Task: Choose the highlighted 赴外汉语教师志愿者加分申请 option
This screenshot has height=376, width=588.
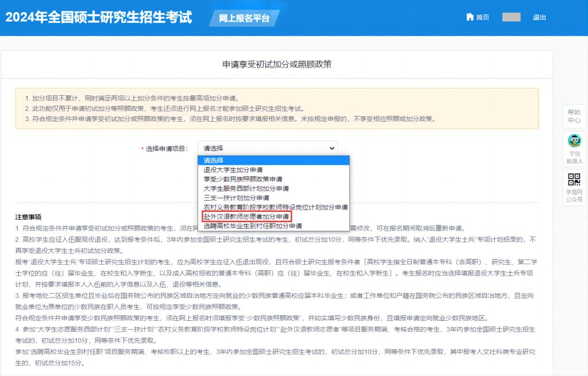Action: 247,217
